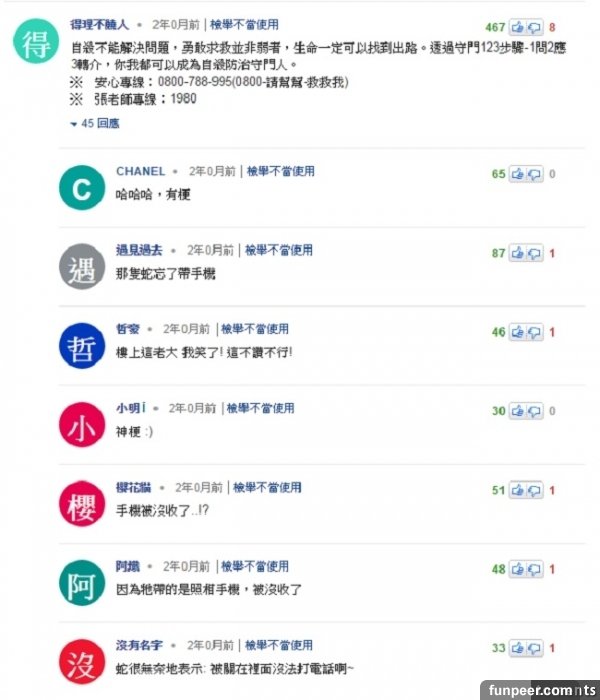Open 得理不饒人's user profile link
Screen dimensions: 600x700
coord(99,24)
